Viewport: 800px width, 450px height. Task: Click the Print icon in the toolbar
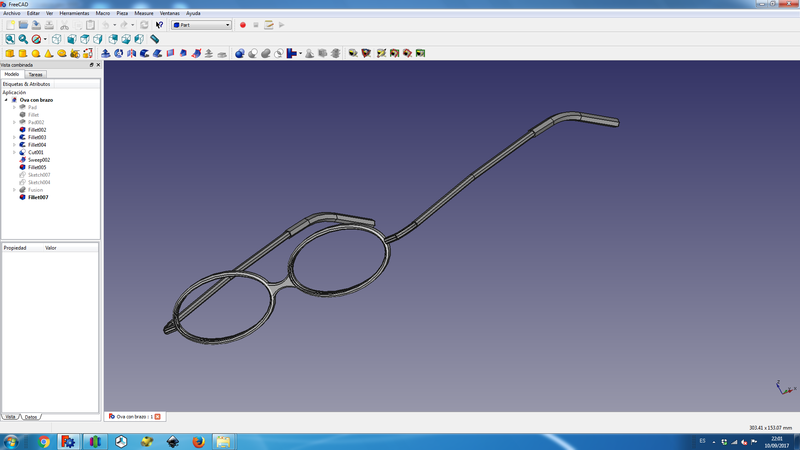49,25
